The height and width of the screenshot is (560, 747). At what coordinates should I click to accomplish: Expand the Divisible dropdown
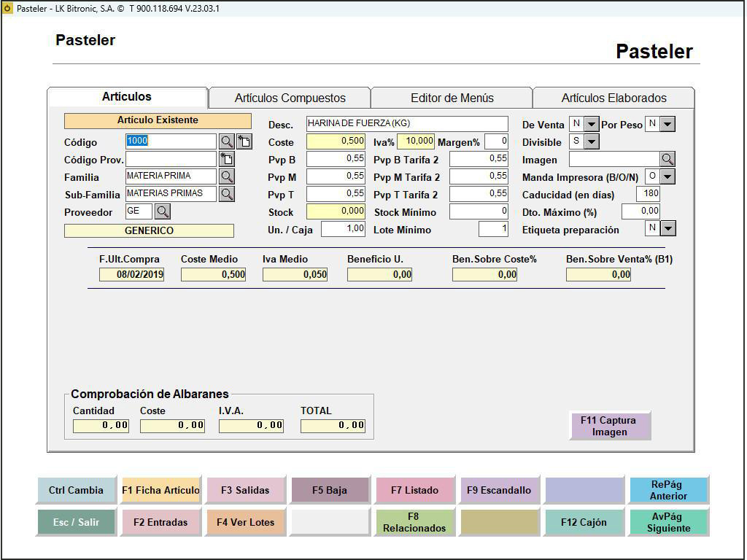coord(592,141)
